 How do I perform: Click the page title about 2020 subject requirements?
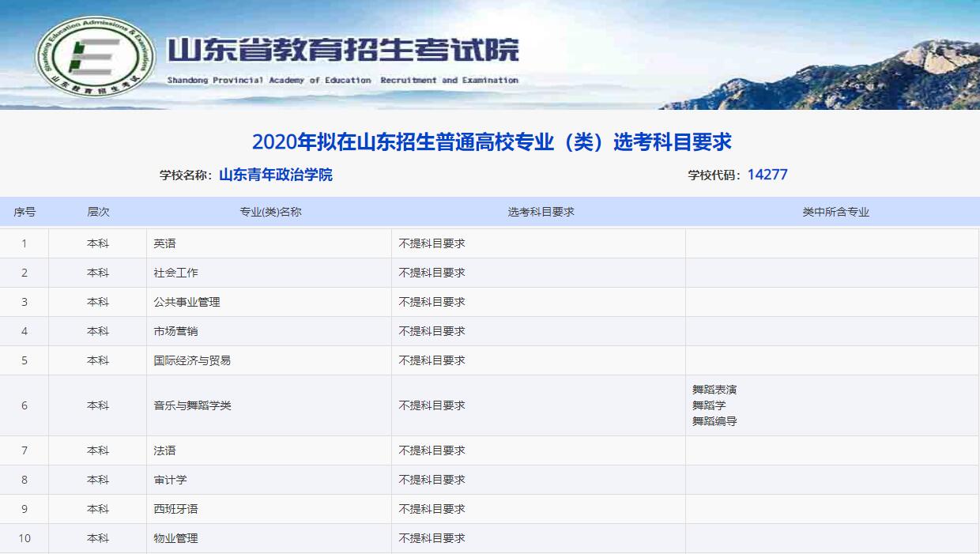point(490,141)
